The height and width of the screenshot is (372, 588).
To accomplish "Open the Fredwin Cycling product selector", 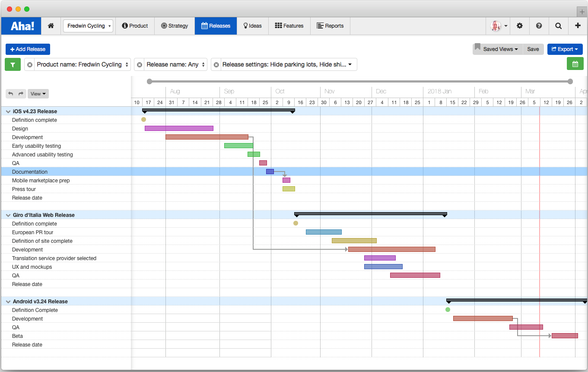I will [x=88, y=25].
